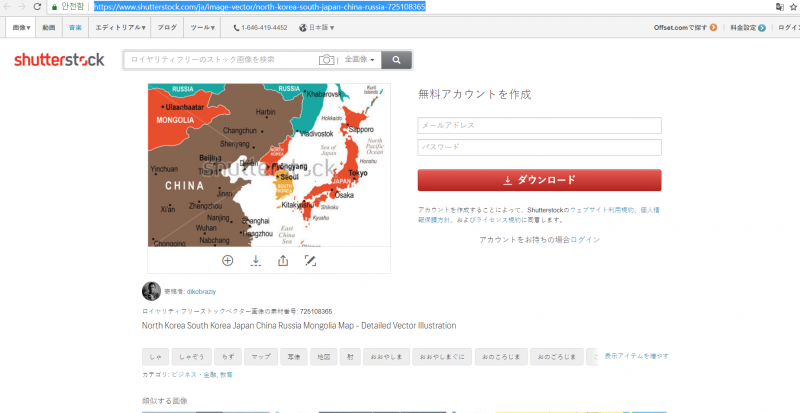Click the browser reload icon
The image size is (800, 413).
coord(37,7)
